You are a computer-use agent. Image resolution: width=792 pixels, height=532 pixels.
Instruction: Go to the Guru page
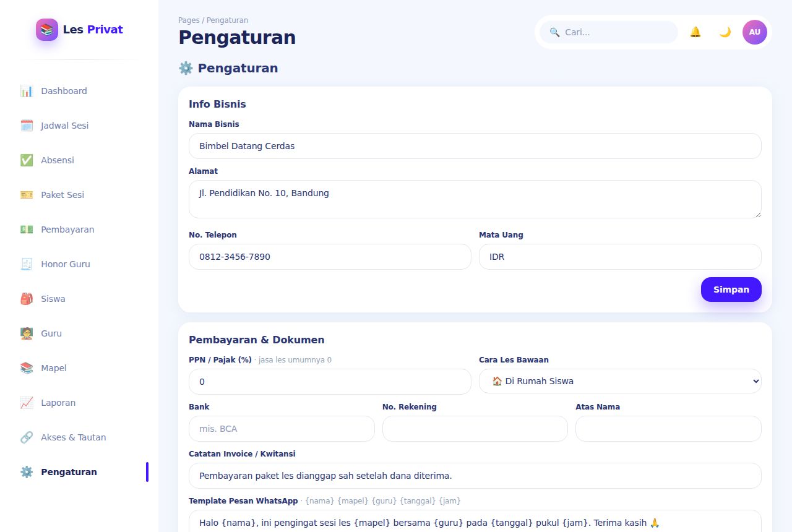(x=79, y=333)
